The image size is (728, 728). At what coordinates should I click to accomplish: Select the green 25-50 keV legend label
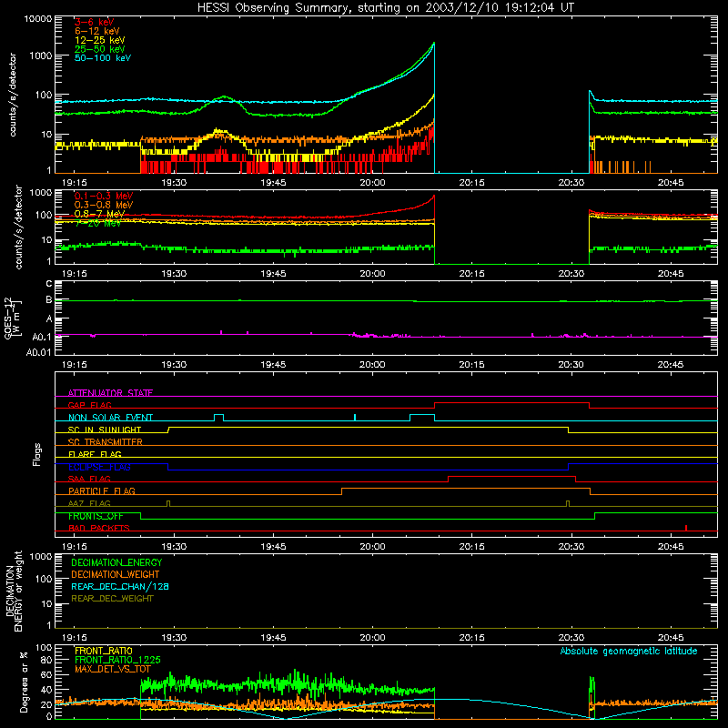click(x=100, y=49)
